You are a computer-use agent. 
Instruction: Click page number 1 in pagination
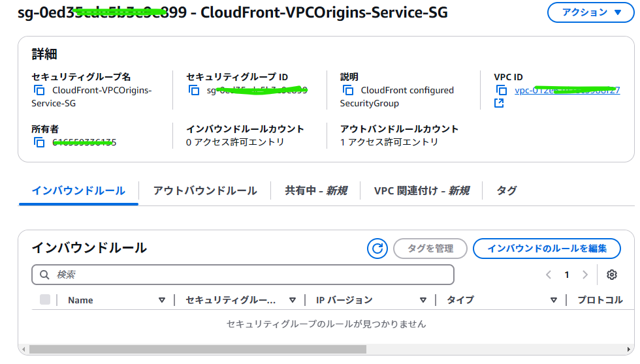pos(567,275)
